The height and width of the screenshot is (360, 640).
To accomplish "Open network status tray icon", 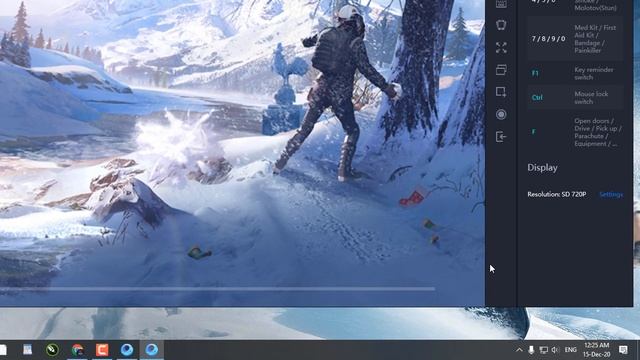I will (543, 350).
